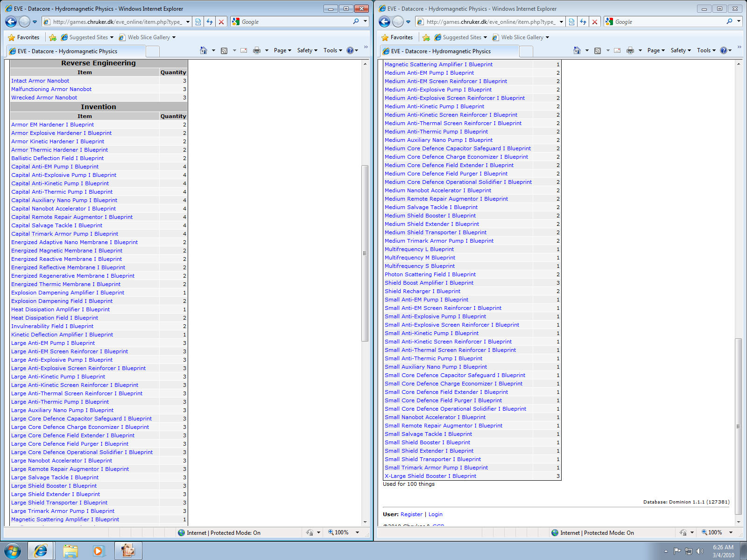747x560 pixels.
Task: Open Favorites in the left window
Action: pyautogui.click(x=24, y=37)
